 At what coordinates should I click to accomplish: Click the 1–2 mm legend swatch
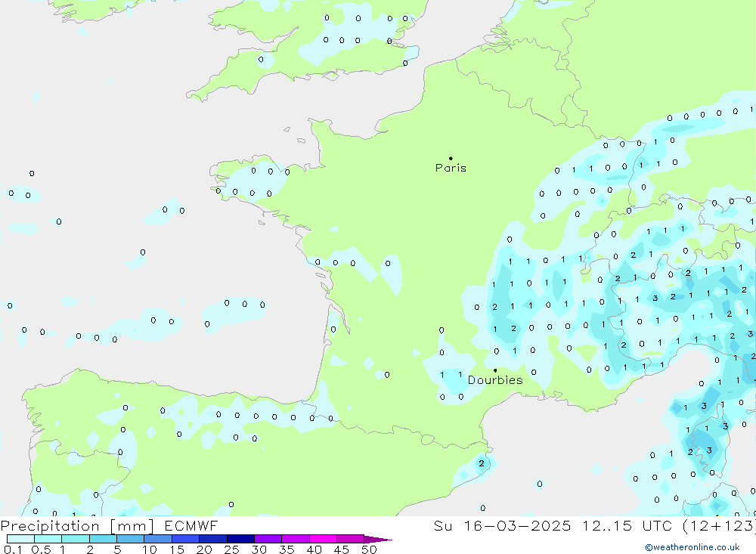click(76, 539)
